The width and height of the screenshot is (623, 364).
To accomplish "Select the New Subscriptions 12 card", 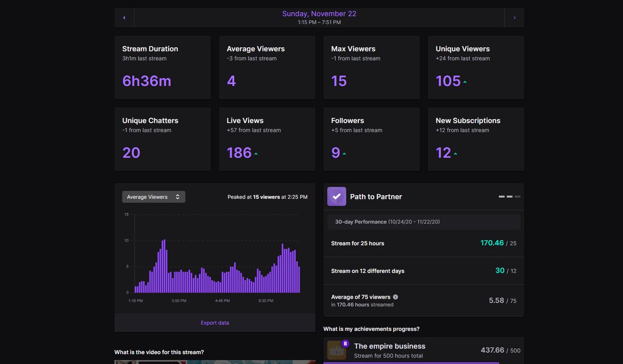I will click(x=476, y=139).
